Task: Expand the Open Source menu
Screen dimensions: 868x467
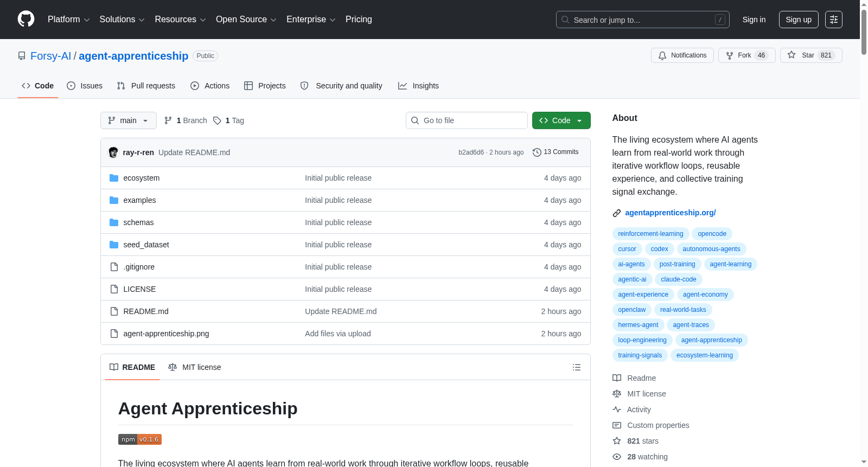Action: click(246, 20)
